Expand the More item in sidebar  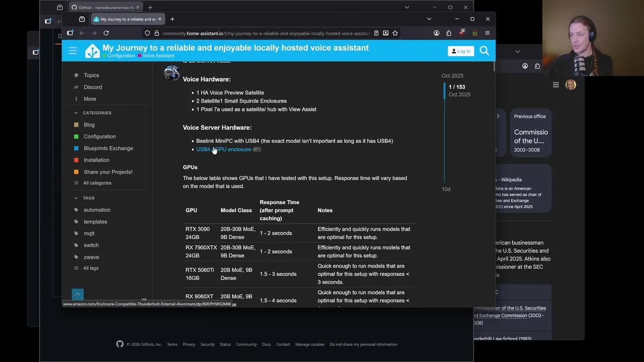[90, 99]
